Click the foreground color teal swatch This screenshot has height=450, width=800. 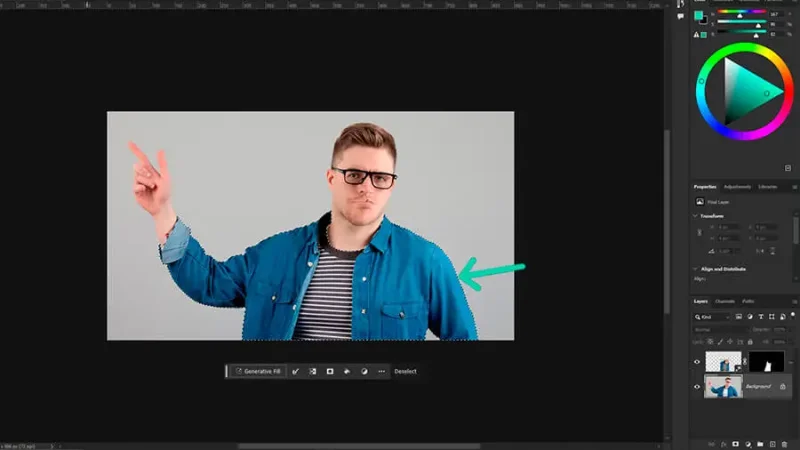click(698, 15)
